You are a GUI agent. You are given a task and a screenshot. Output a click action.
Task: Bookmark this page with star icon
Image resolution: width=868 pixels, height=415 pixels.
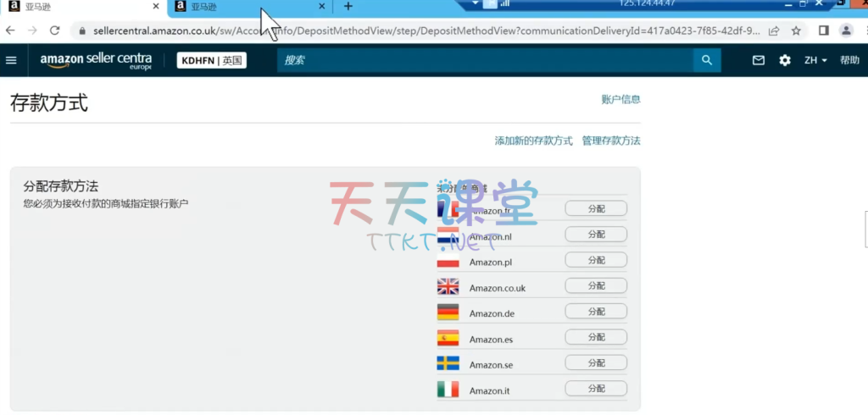pos(796,30)
